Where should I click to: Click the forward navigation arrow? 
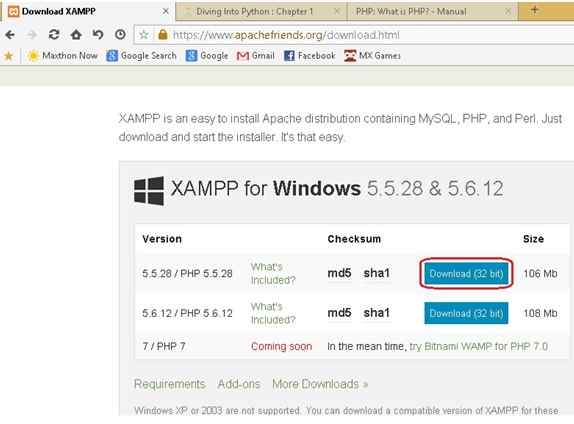click(32, 35)
